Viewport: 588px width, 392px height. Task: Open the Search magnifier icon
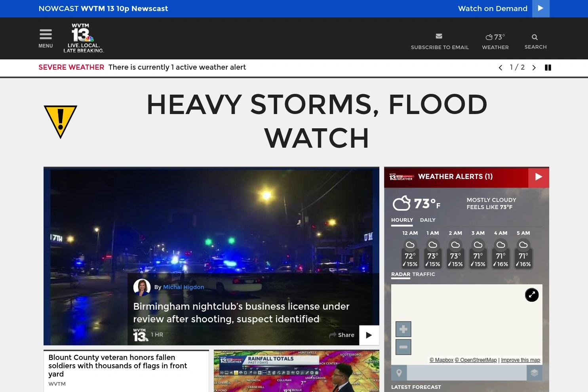click(535, 37)
